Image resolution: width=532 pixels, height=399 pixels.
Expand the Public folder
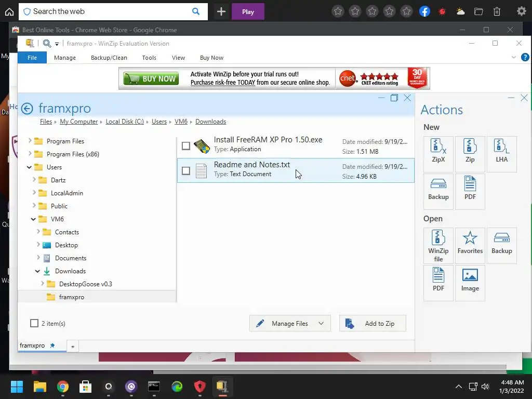pyautogui.click(x=34, y=205)
